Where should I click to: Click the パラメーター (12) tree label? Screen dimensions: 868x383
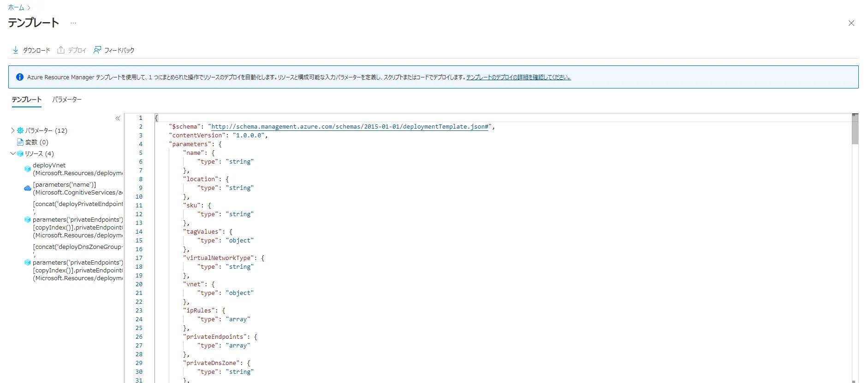46,130
